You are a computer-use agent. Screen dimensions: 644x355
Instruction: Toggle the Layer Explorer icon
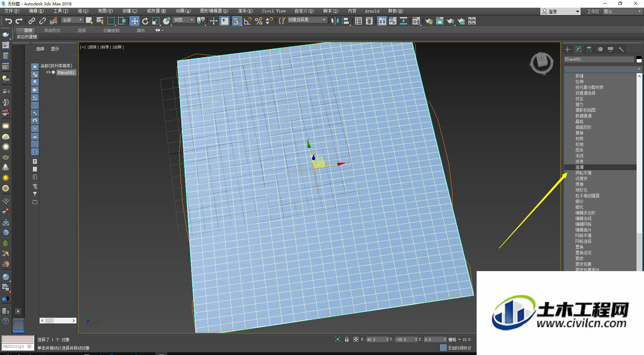(x=369, y=21)
